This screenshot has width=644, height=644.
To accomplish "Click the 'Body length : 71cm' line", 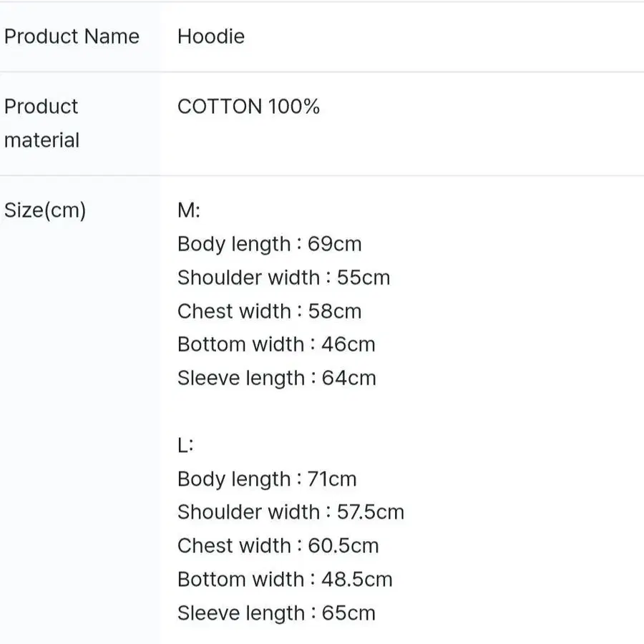I will pos(266,479).
